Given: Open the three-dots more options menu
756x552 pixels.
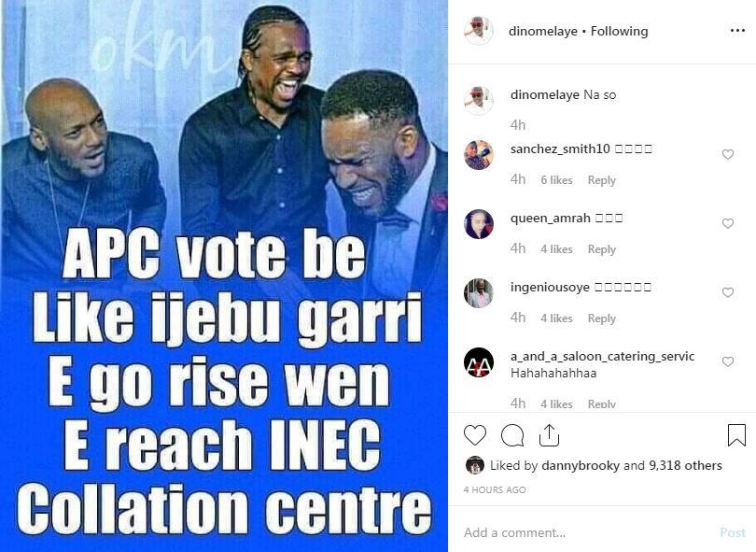Looking at the screenshot, I should 737,31.
